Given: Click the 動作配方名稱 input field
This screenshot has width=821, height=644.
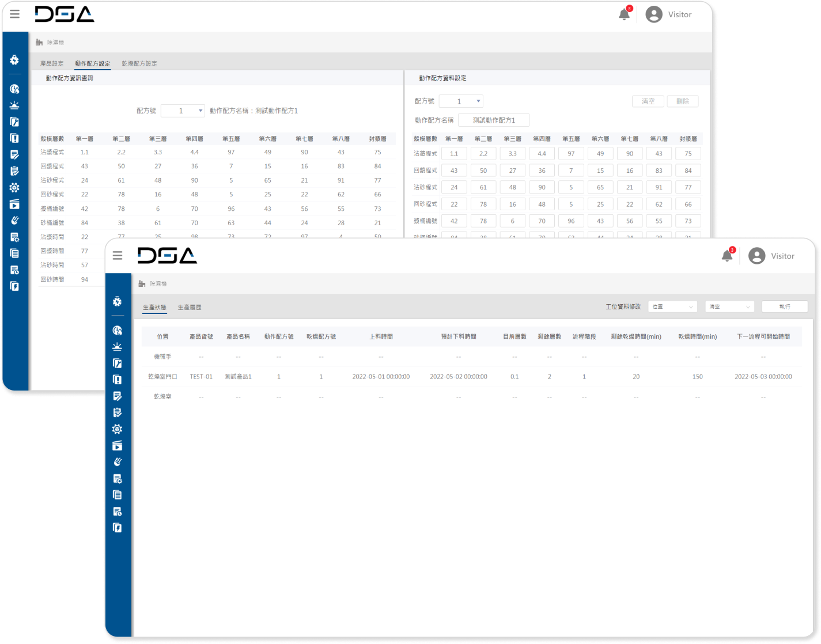Looking at the screenshot, I should coord(494,120).
